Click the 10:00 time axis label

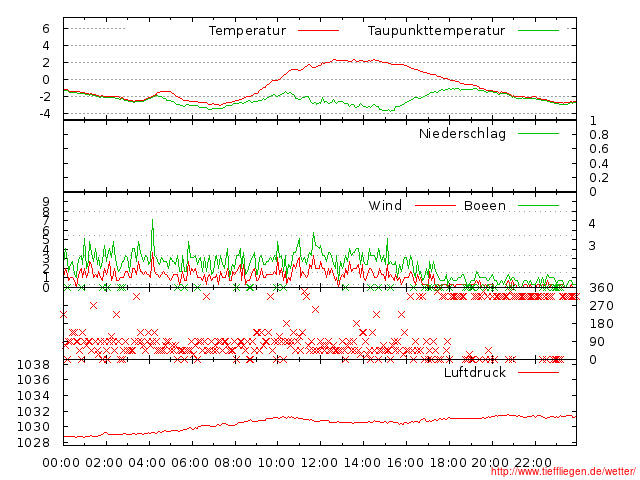[276, 463]
